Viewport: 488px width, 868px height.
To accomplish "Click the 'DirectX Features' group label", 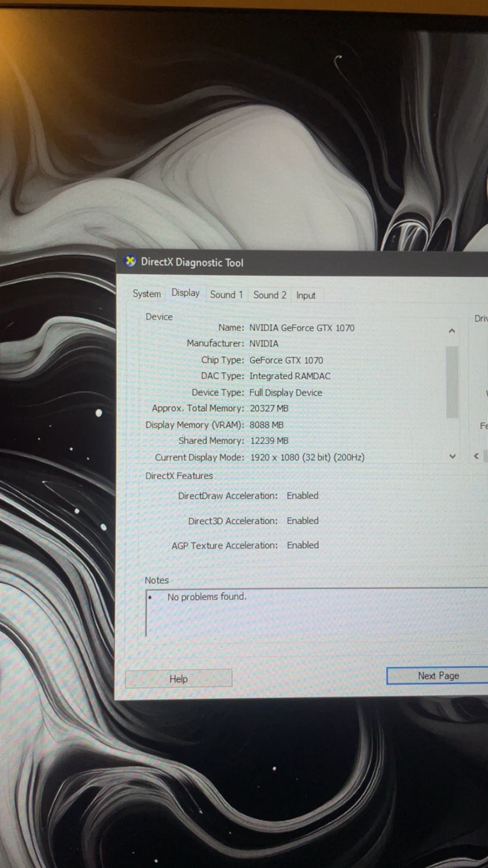I will (x=179, y=476).
